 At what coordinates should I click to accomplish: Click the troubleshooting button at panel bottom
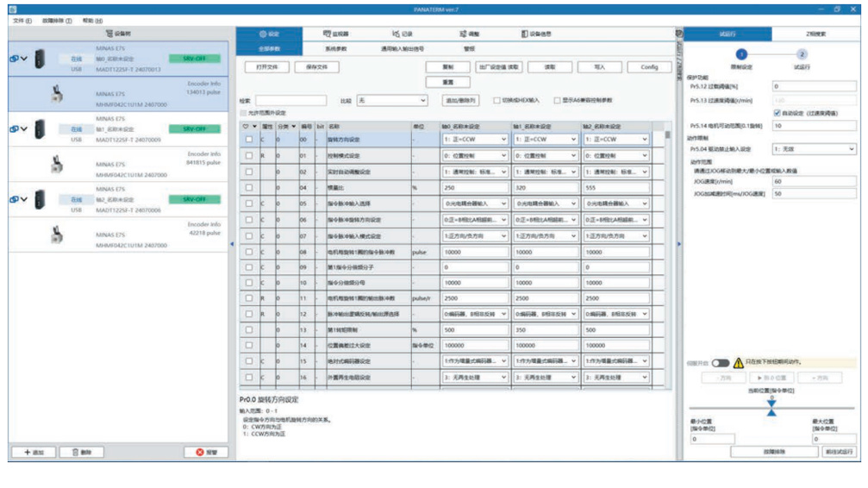coord(774,452)
